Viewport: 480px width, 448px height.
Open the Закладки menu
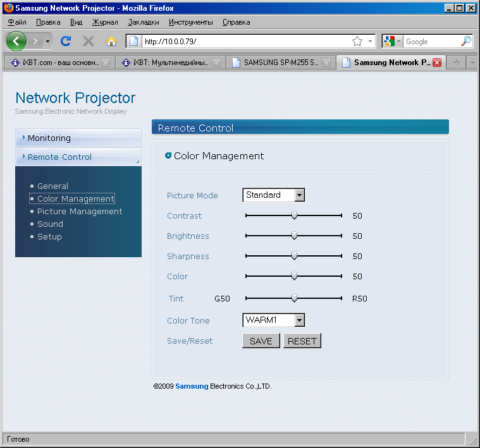[144, 22]
